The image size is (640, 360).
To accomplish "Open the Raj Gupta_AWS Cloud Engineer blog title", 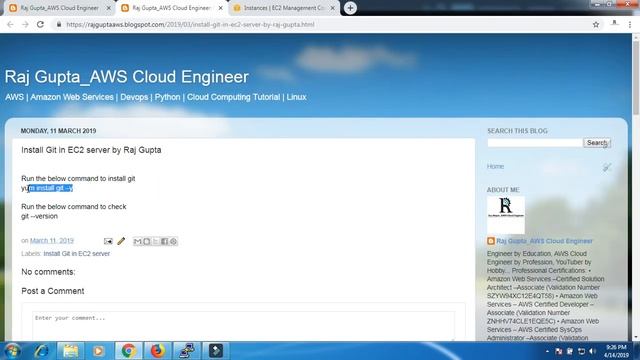I will pyautogui.click(x=127, y=77).
